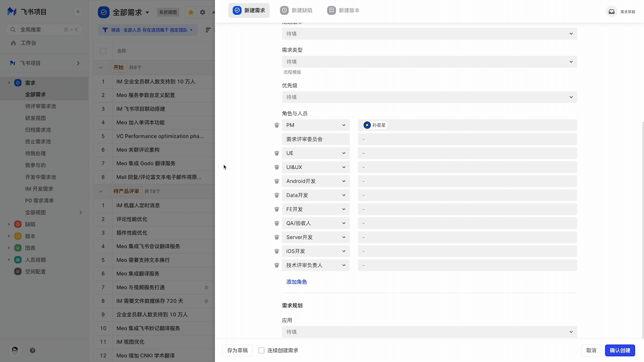This screenshot has height=362, width=644.
Task: Click the UE assignee field
Action: click(x=467, y=153)
